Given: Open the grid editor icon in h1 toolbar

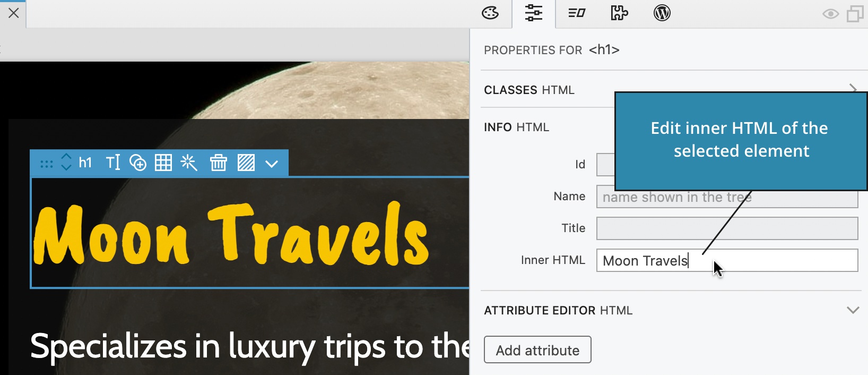Looking at the screenshot, I should point(163,163).
